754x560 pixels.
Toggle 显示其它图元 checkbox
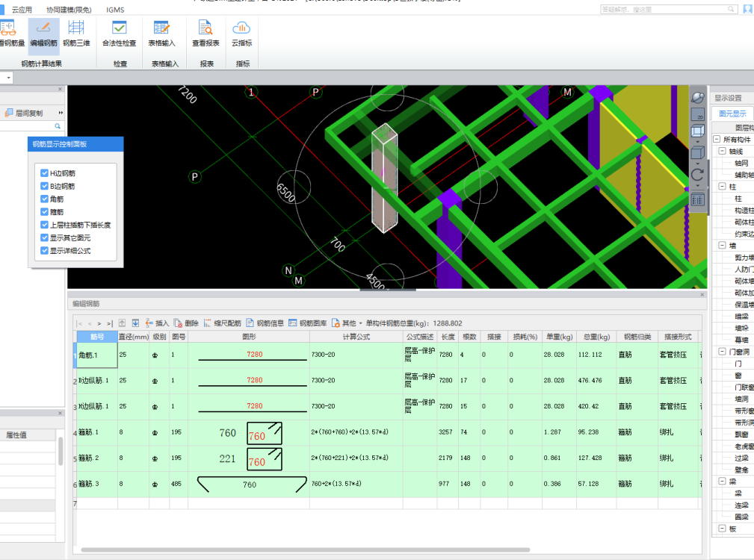pyautogui.click(x=44, y=237)
